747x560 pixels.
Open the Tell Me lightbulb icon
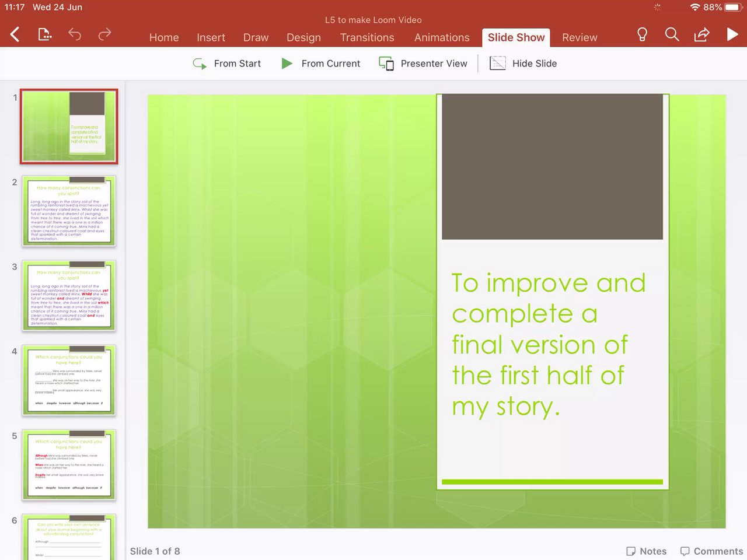[642, 34]
